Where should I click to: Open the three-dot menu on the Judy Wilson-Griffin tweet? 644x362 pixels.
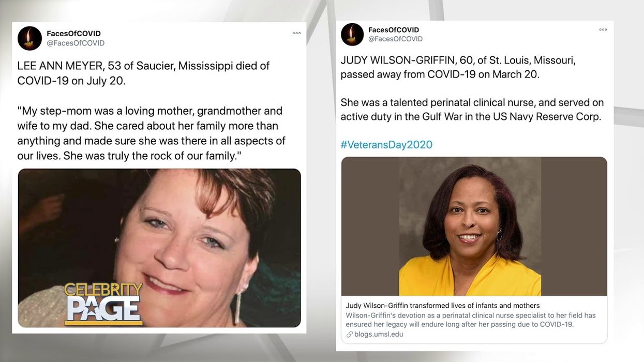click(603, 29)
